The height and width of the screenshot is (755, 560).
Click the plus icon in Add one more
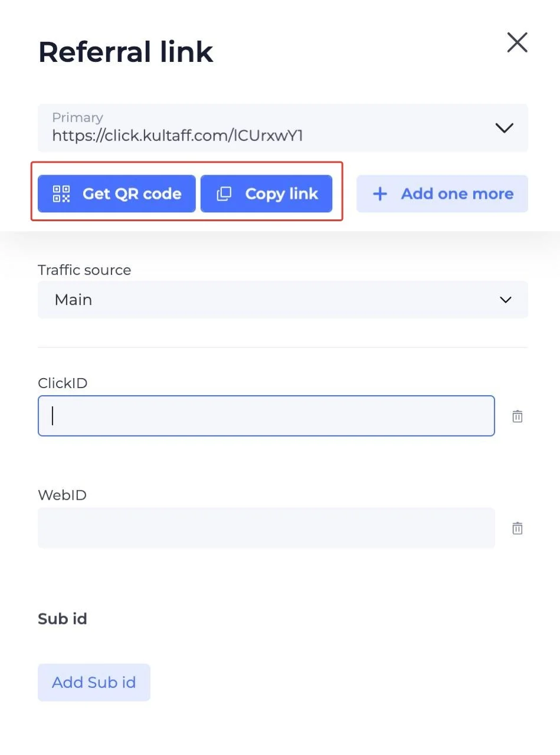click(x=380, y=193)
